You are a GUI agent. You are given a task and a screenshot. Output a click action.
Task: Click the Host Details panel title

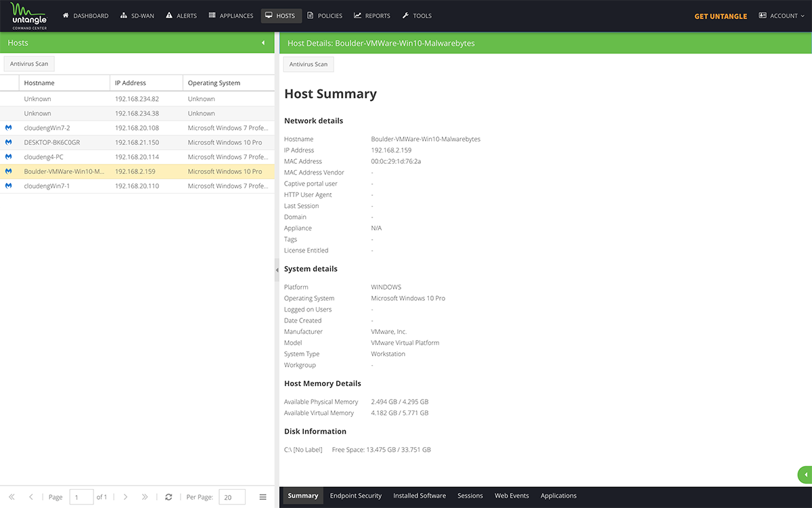pos(381,43)
